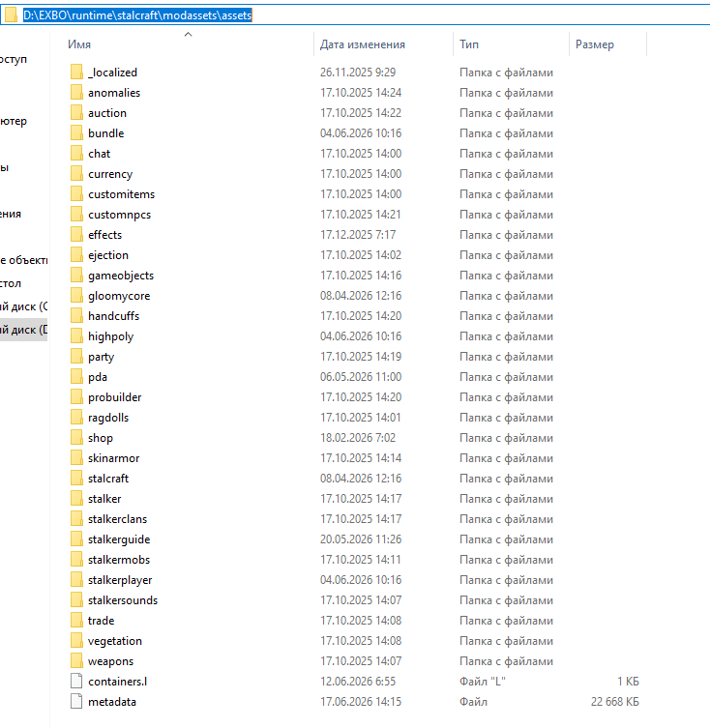
Task: Click the stalkerguide folder name
Action: [x=119, y=539]
